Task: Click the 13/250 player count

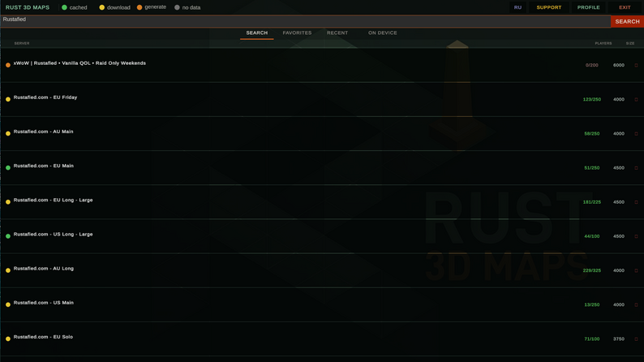Action: click(592, 305)
